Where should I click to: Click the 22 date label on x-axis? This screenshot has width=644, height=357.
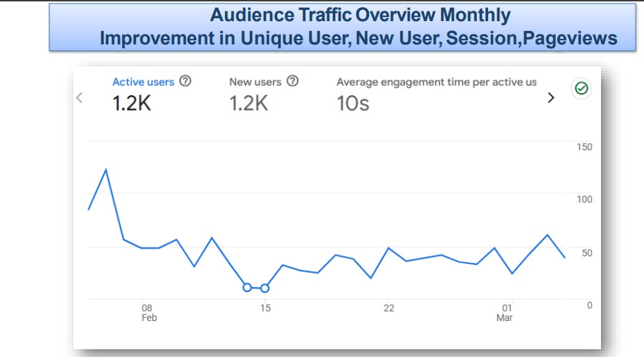(x=389, y=308)
